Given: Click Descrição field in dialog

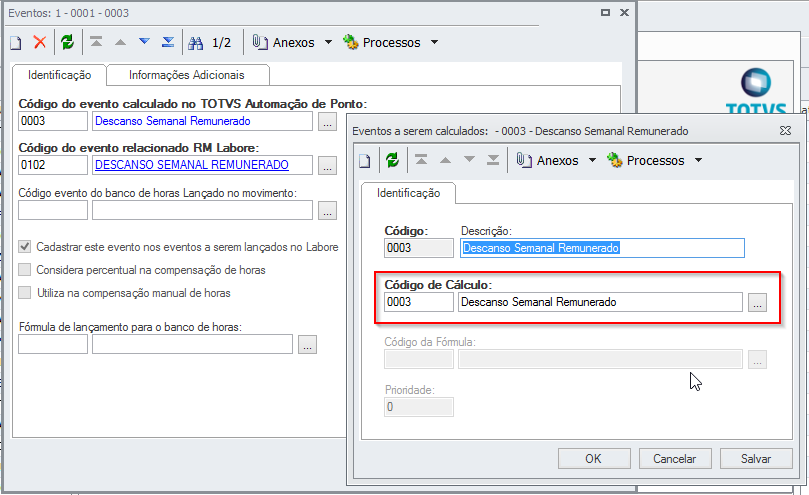Looking at the screenshot, I should click(x=602, y=248).
